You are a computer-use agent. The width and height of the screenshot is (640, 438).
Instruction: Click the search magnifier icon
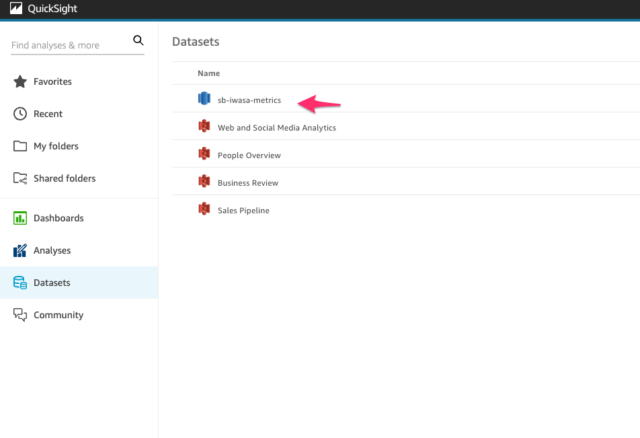[x=138, y=40]
